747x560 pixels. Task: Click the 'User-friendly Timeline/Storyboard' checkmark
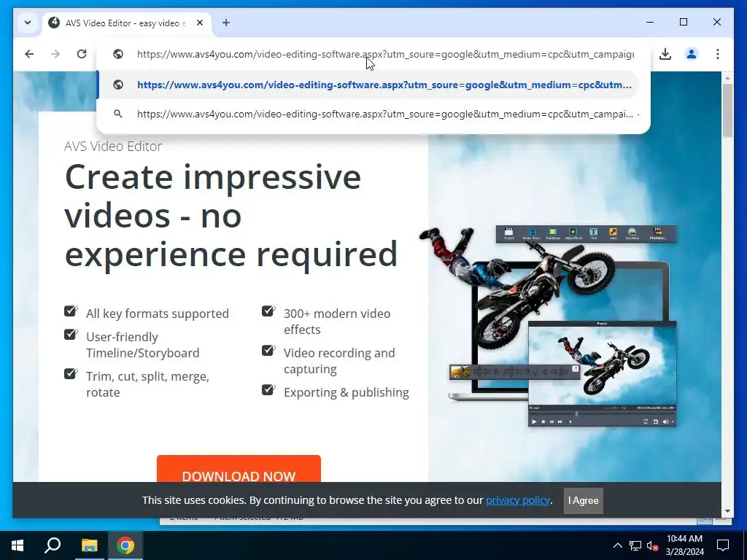click(x=71, y=334)
